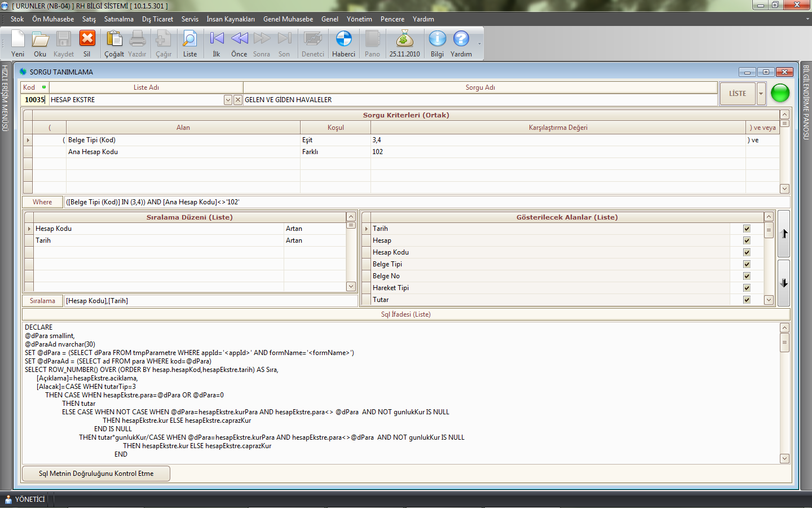Duplicate record with Çoğalt icon
This screenshot has width=812, height=508.
click(x=114, y=40)
